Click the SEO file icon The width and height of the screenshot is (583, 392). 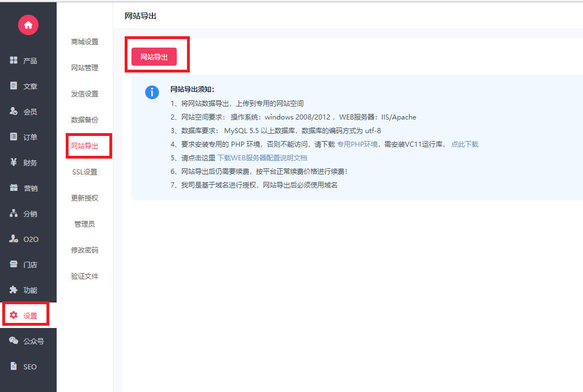(x=14, y=367)
